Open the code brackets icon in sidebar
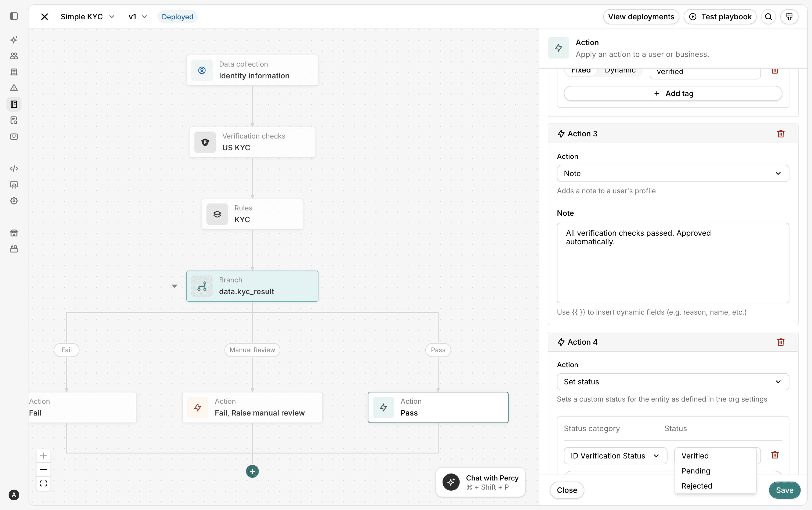This screenshot has width=812, height=510. coord(14,169)
